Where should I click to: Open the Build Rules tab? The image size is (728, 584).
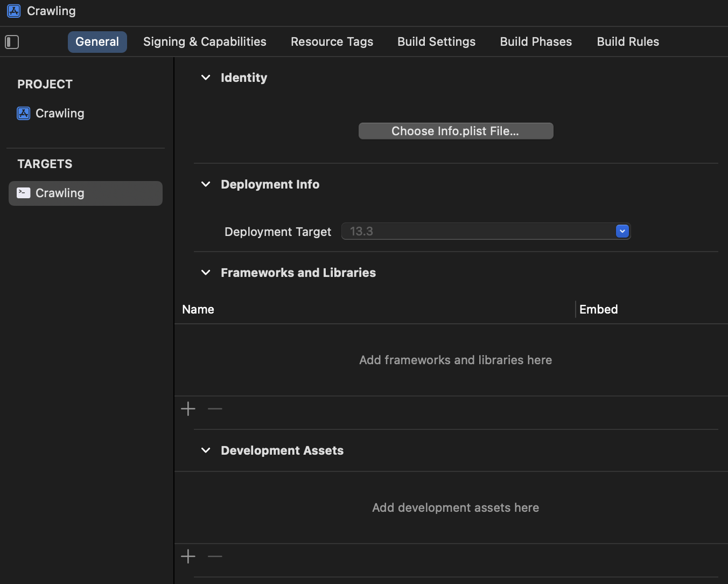628,42
